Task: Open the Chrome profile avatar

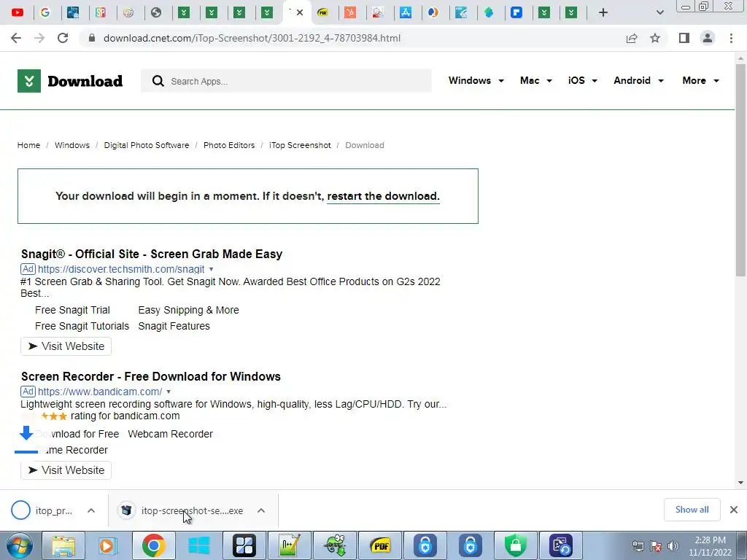Action: [708, 38]
